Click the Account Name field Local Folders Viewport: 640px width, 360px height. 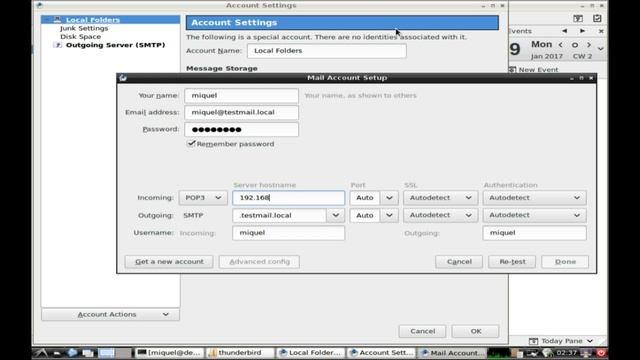[x=327, y=51]
